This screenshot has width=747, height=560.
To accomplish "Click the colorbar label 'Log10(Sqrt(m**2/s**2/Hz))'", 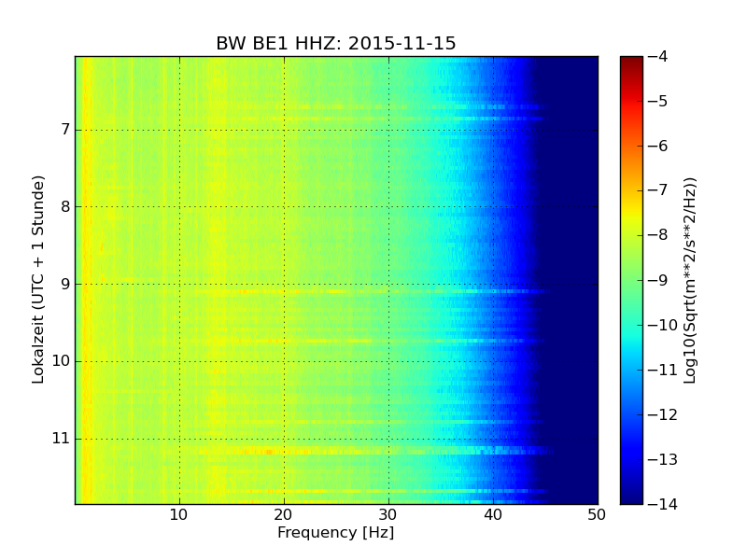I will 689,281.
